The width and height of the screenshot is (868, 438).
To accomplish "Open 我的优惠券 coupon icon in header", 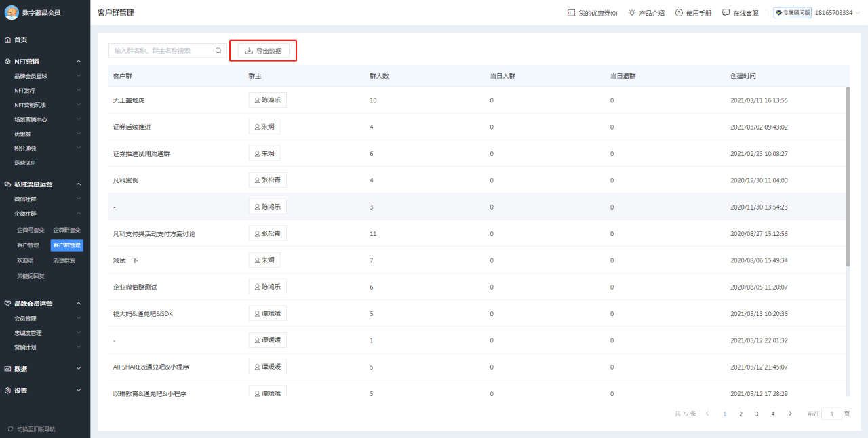I will 571,13.
